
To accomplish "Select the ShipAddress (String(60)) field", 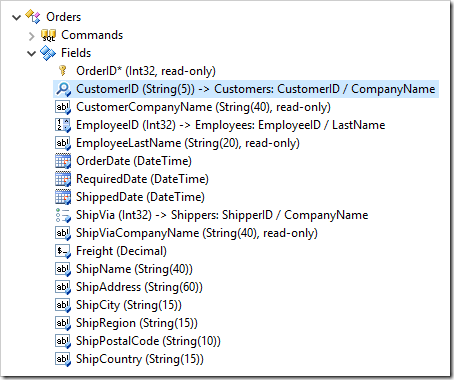I will click(139, 287).
